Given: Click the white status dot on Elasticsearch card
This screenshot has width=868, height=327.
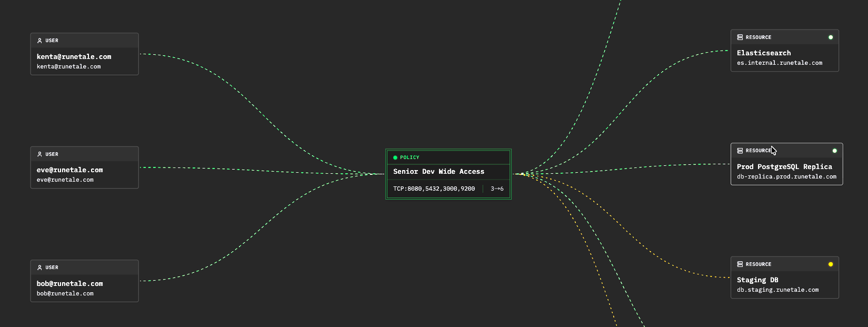Looking at the screenshot, I should click(831, 37).
